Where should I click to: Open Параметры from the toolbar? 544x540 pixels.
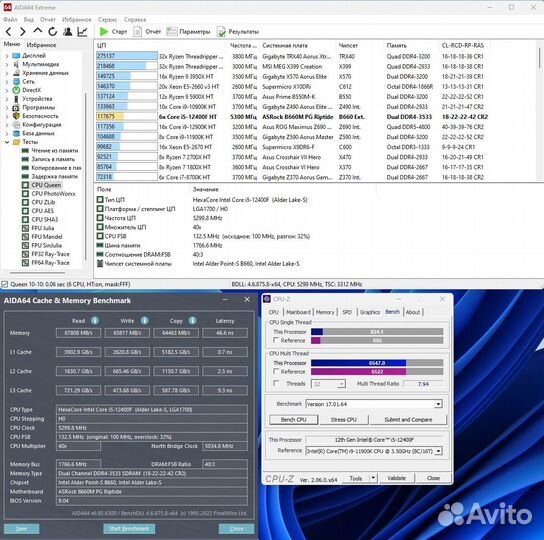188,32
